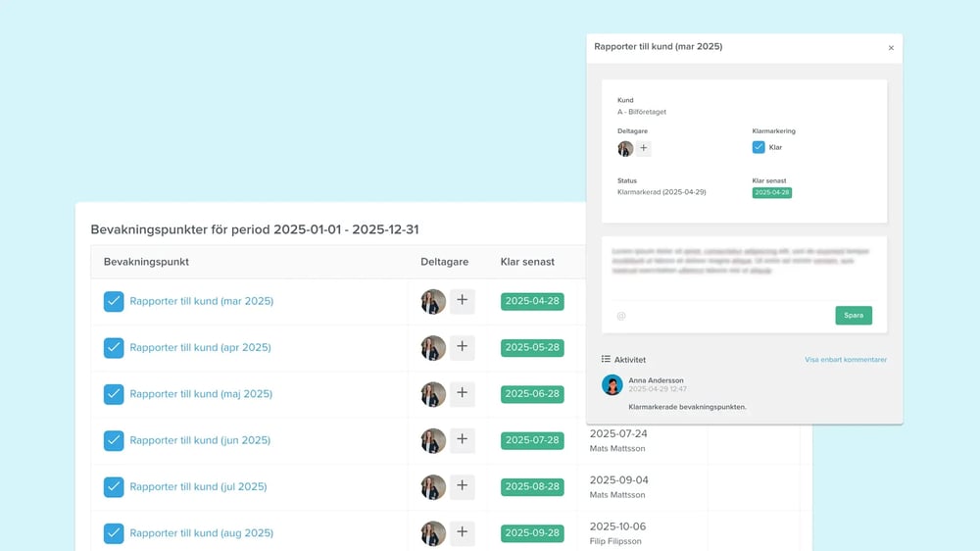
Task: Uncheck the Klar checkbox in detail panel
Action: [759, 147]
